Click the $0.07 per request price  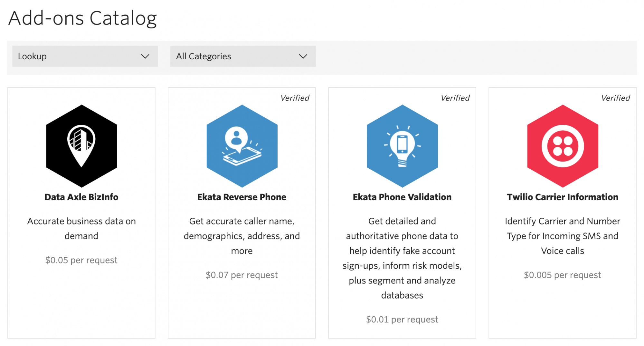pos(242,275)
